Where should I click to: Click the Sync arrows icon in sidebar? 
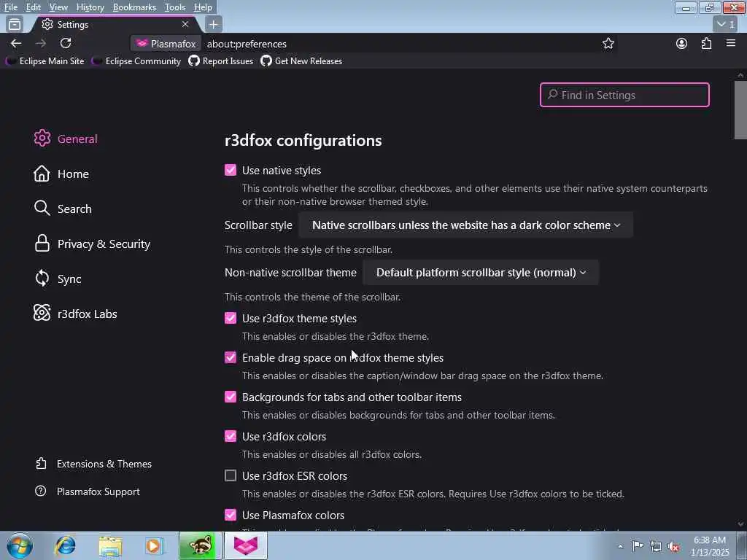tap(42, 278)
